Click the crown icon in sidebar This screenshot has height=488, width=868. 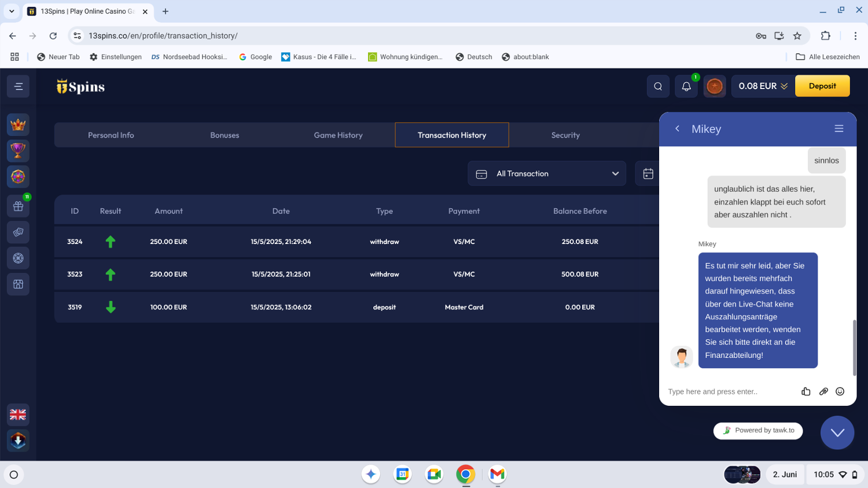[x=18, y=124]
